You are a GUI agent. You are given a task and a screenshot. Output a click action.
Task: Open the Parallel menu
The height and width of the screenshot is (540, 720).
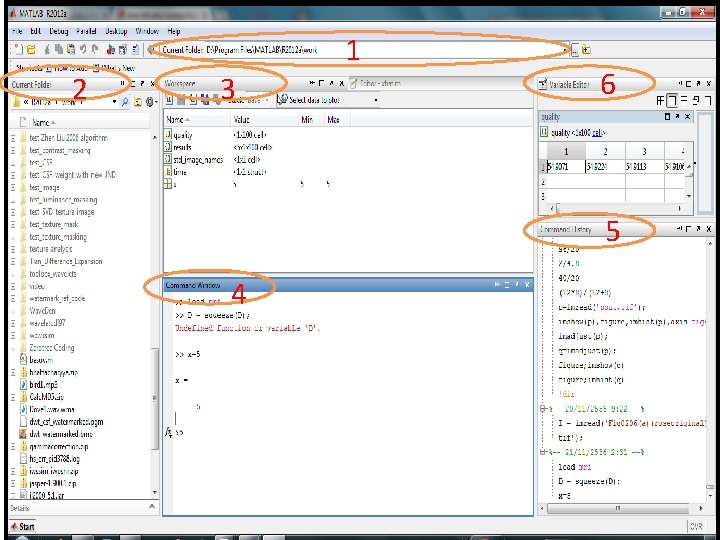86,31
